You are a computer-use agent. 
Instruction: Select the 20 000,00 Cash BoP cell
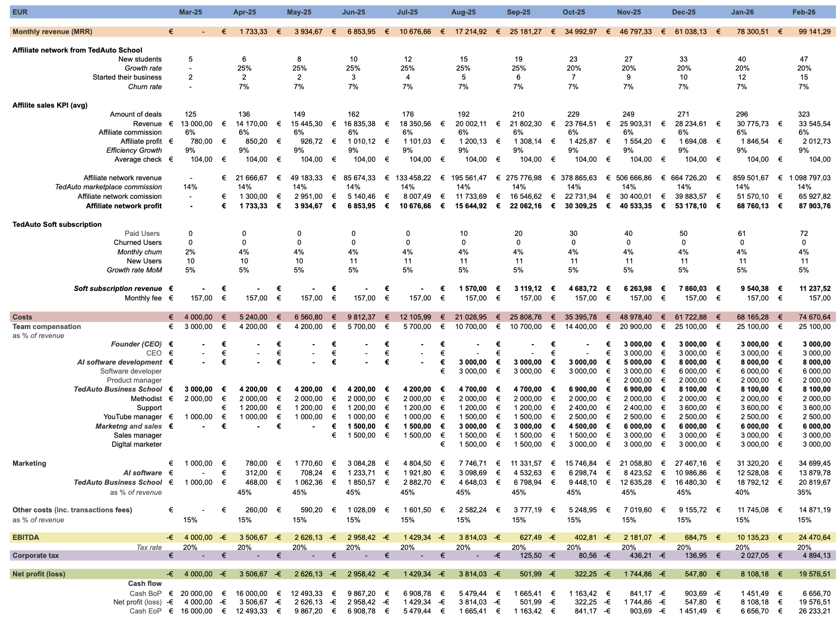point(196,593)
